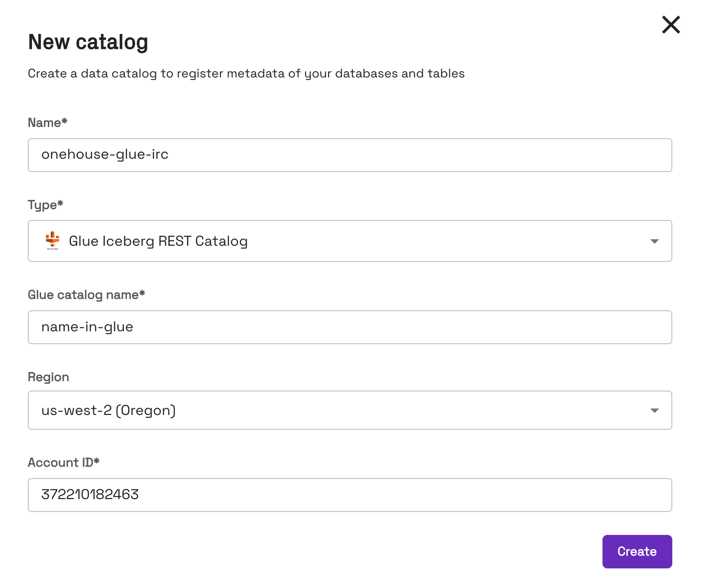Open the us-west-2 (Oregon) region selector
Image resolution: width=701 pixels, height=588 pixels.
pos(335,410)
